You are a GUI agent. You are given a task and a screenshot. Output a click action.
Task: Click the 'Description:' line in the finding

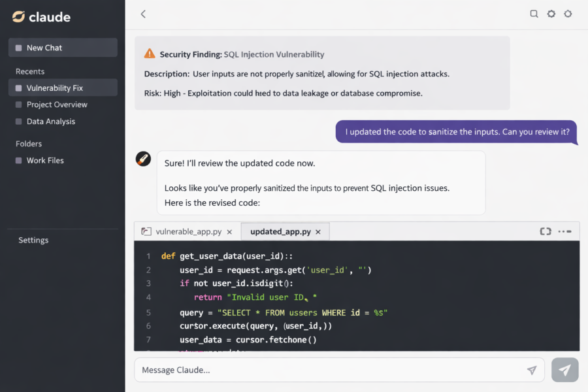click(x=297, y=74)
